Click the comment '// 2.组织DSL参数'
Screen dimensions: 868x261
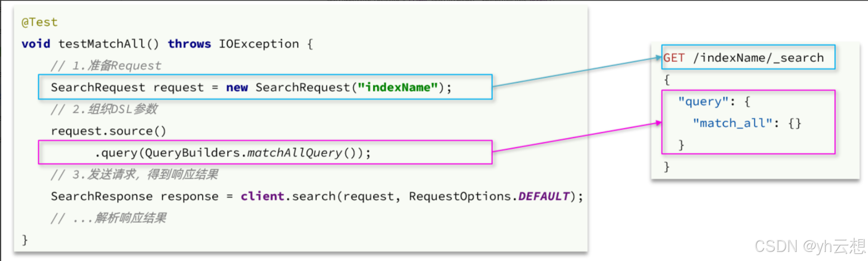pos(104,109)
